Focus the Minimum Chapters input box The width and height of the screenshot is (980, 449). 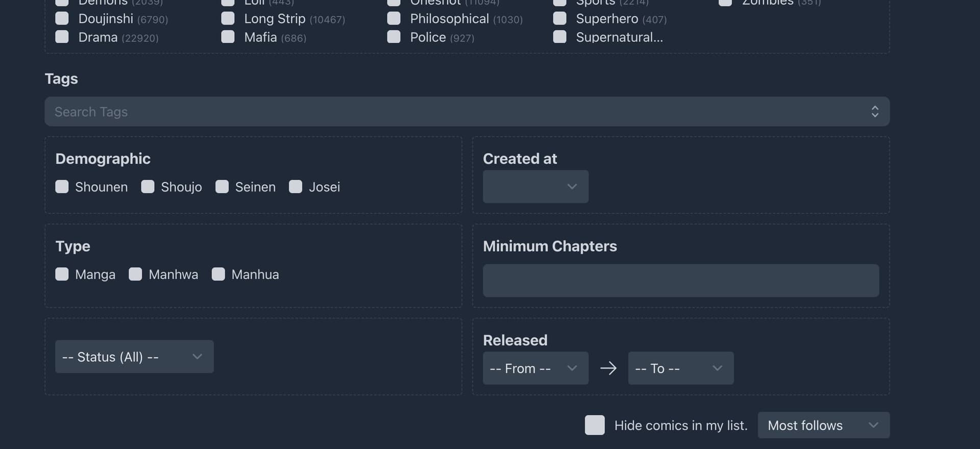click(x=680, y=281)
